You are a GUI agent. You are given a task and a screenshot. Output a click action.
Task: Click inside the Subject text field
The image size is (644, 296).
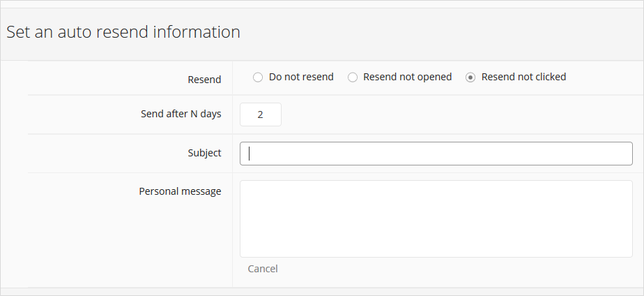(436, 154)
